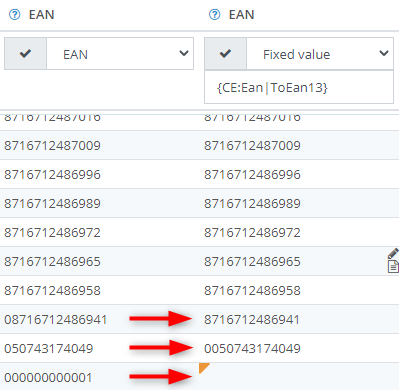Viewport: 399px width, 390px height.
Task: Open the help icon beside the left EAN header
Action: coord(14,15)
